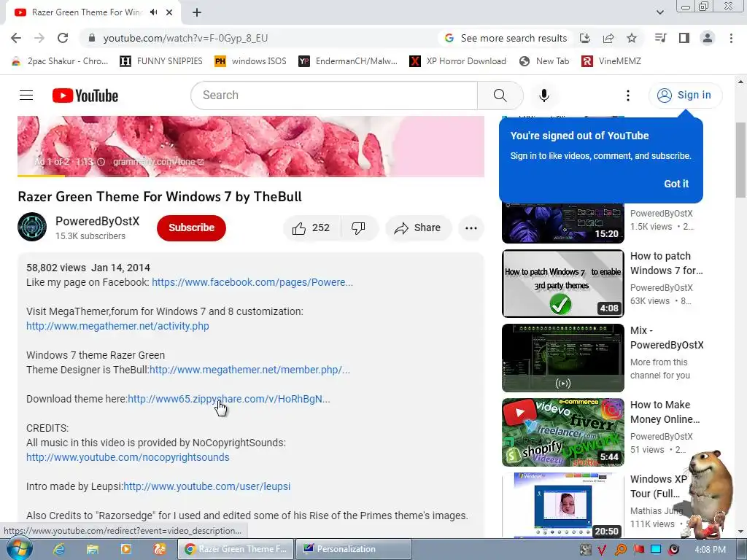
Task: Open a new tab with the plus button
Action: click(x=197, y=12)
